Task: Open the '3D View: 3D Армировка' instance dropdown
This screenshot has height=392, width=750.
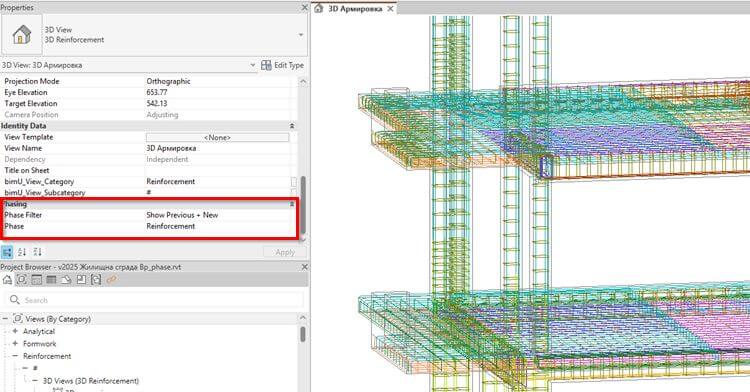Action: pyautogui.click(x=129, y=65)
